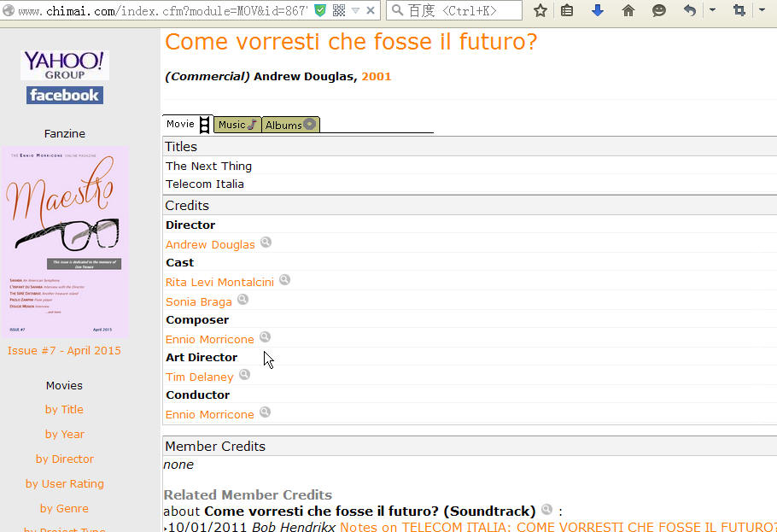Click the green shield security icon
The image size is (777, 532).
point(320,10)
